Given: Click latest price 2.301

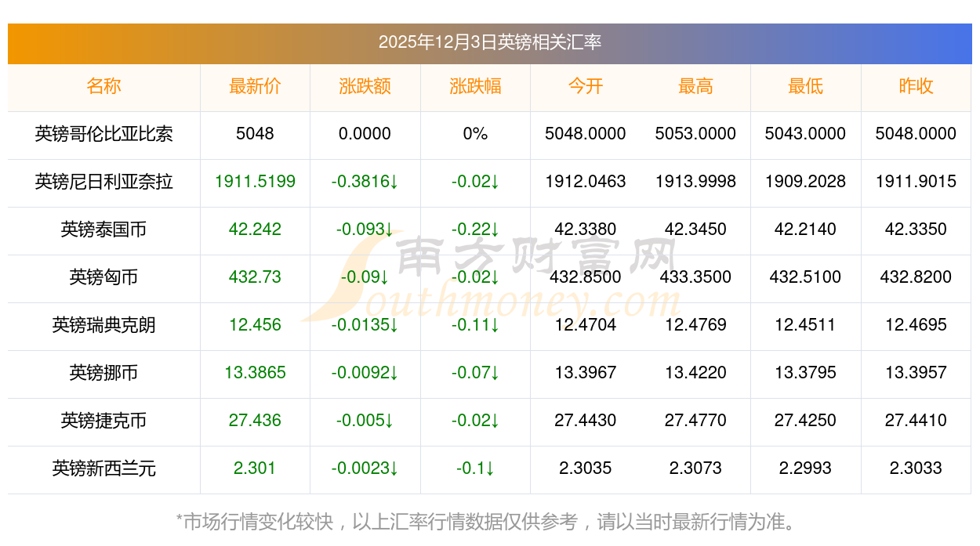Looking at the screenshot, I should click(255, 468).
